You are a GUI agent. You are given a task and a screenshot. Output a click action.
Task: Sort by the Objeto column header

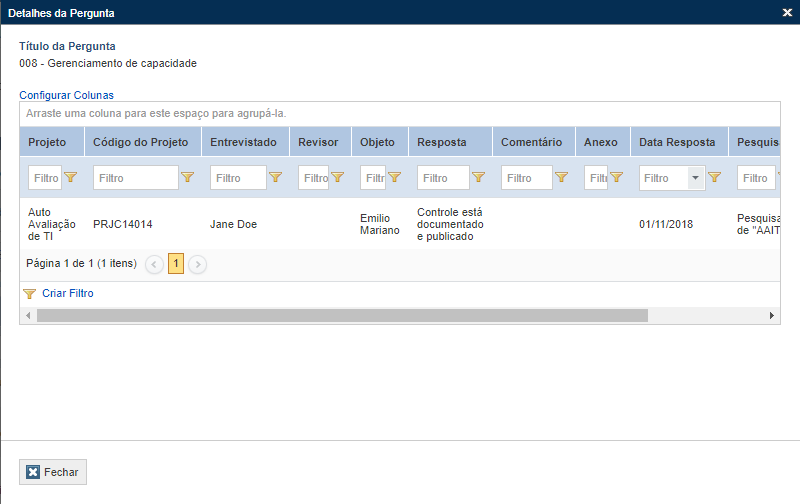click(x=380, y=142)
